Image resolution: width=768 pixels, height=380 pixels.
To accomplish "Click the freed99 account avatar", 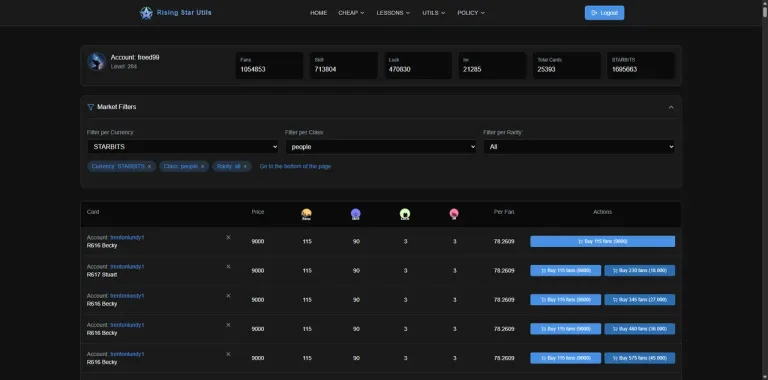I will pos(96,62).
